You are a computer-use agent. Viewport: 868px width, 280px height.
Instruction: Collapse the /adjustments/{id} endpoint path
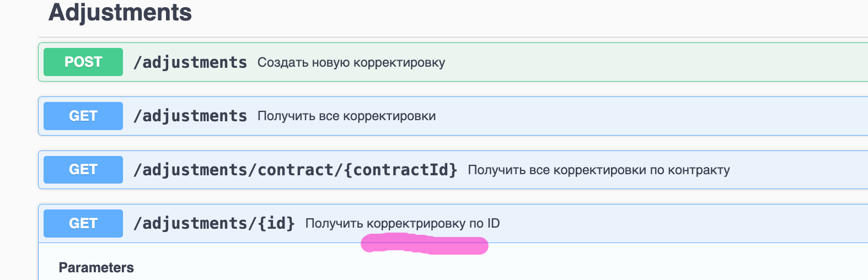click(x=214, y=223)
